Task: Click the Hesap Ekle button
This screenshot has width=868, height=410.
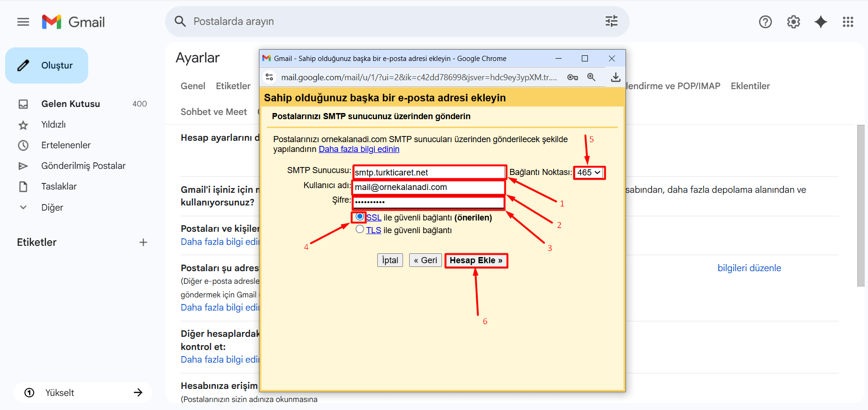Action: [476, 260]
